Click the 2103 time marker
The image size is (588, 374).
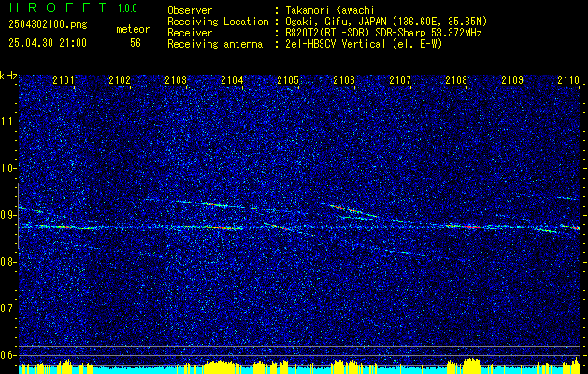point(176,80)
